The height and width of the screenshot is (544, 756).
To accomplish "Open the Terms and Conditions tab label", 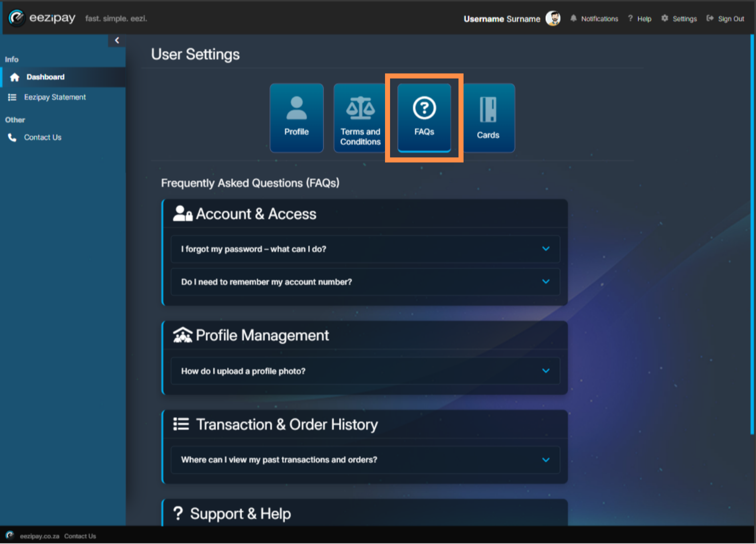I will point(360,137).
